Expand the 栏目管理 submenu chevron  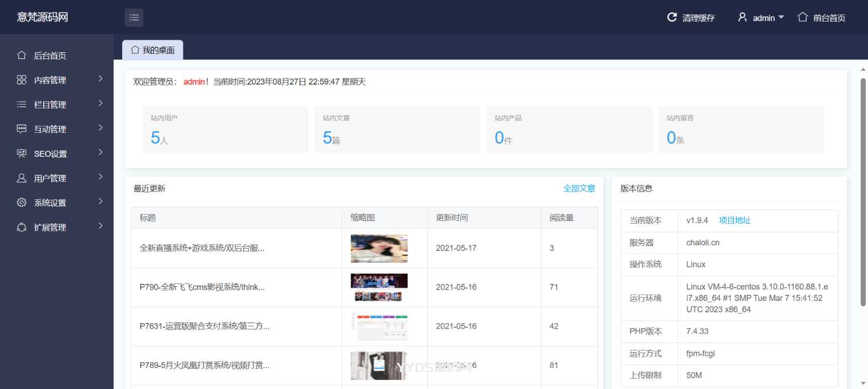101,103
